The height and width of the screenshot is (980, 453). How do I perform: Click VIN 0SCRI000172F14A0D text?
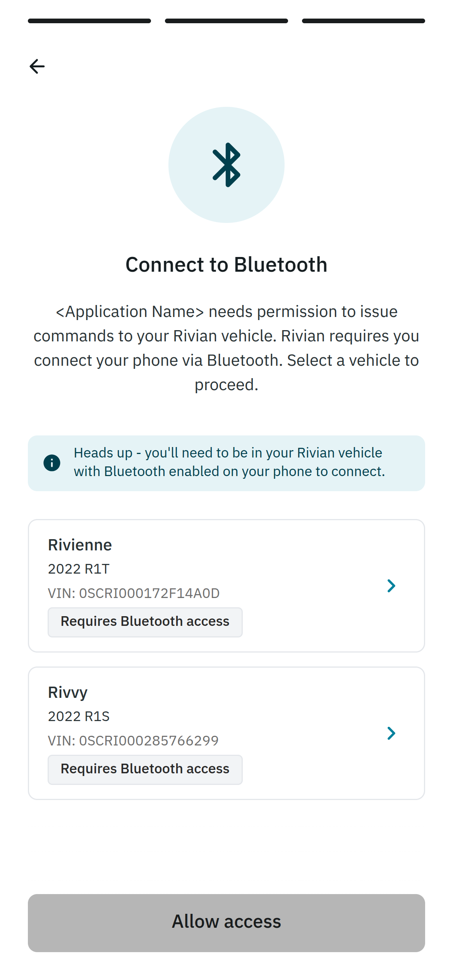pos(134,593)
